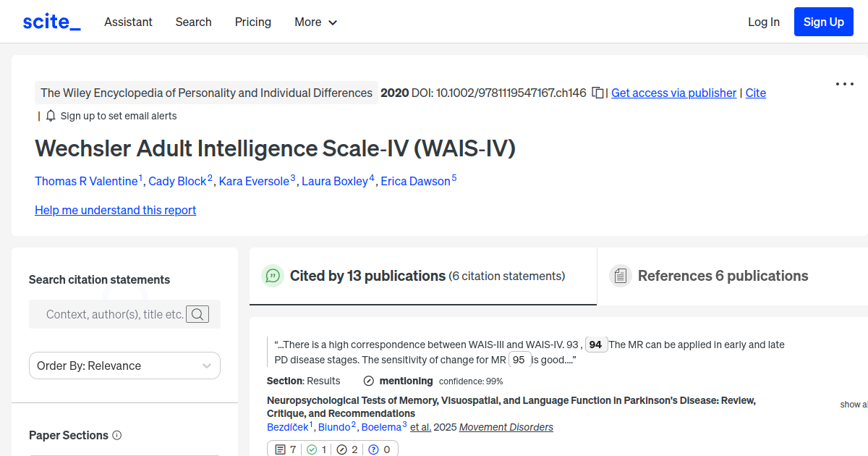Image resolution: width=868 pixels, height=456 pixels.
Task: Click the speech-bubble icon on Cited by tab
Action: pos(273,276)
